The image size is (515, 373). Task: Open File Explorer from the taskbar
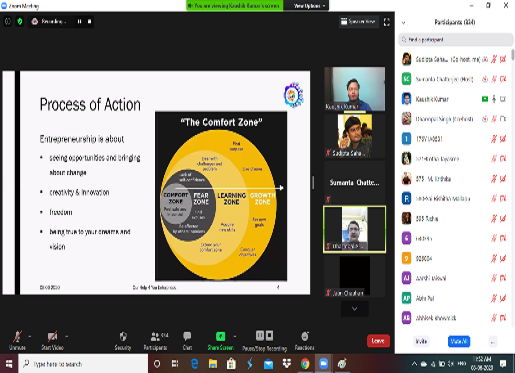click(213, 364)
